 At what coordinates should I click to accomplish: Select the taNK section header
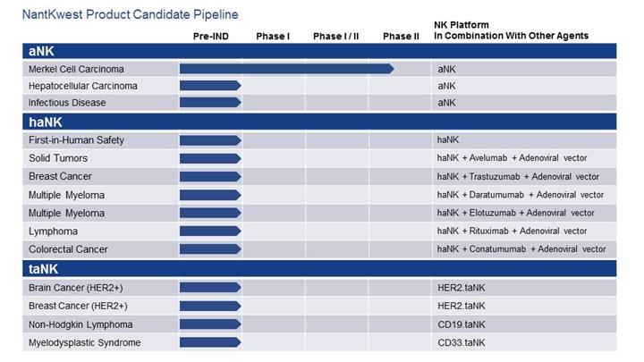[x=45, y=268]
